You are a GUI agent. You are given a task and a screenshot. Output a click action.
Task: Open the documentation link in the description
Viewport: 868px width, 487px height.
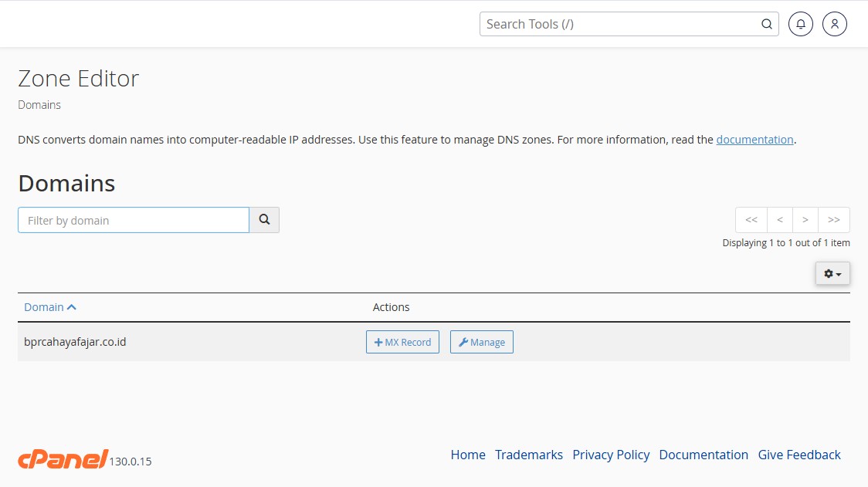pos(754,140)
